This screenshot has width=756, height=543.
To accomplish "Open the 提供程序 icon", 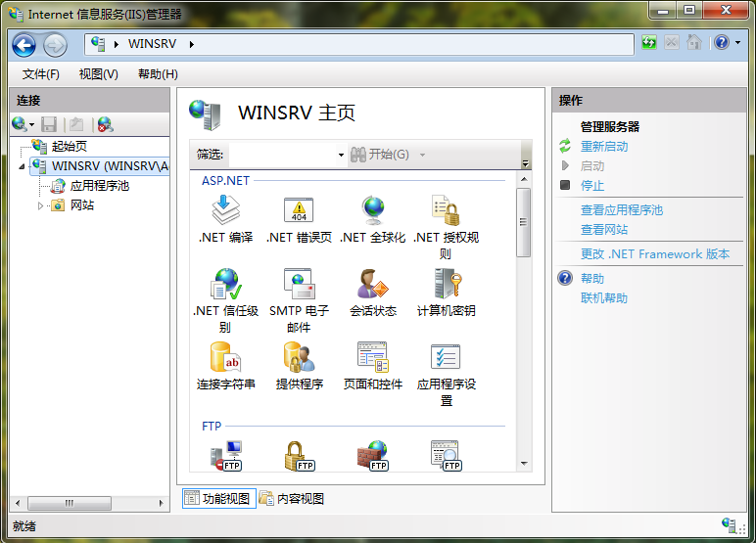I will click(299, 357).
